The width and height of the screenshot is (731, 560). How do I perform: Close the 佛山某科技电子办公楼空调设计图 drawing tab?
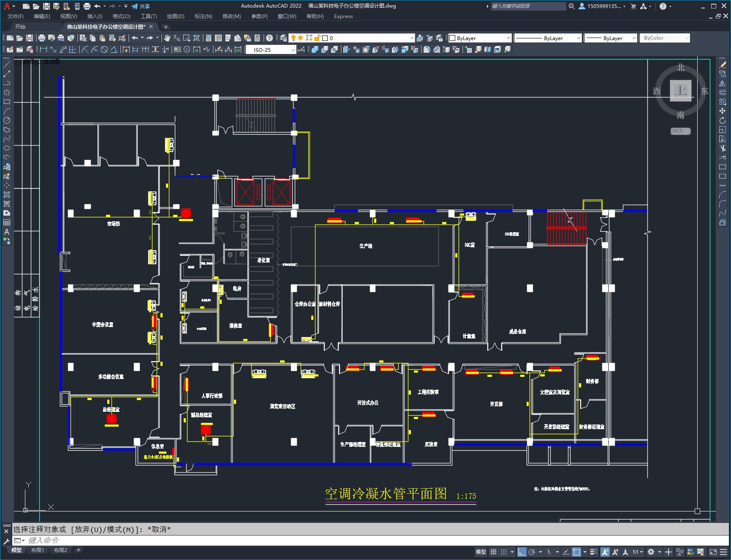pos(151,27)
